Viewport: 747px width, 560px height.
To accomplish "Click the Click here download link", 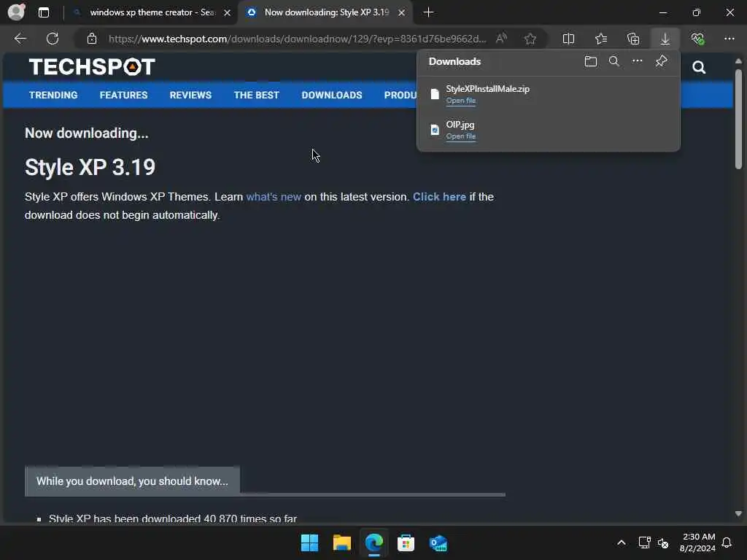I will 439,197.
